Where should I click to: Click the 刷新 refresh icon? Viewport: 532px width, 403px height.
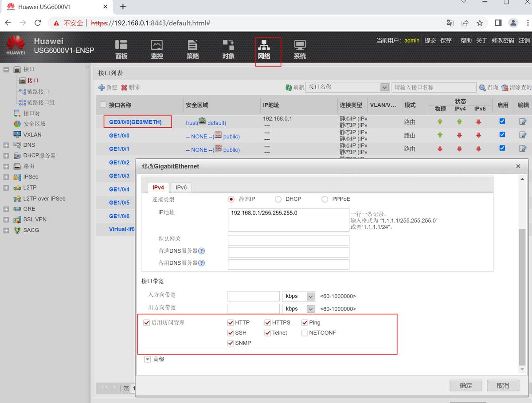click(289, 87)
